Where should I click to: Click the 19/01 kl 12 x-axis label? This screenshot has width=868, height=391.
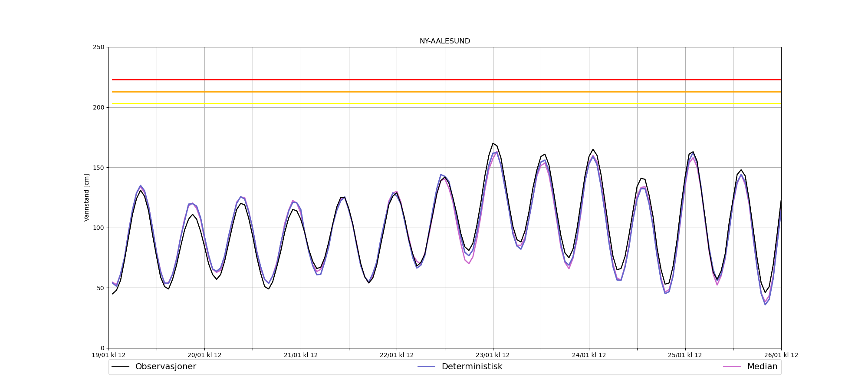[x=108, y=355]
